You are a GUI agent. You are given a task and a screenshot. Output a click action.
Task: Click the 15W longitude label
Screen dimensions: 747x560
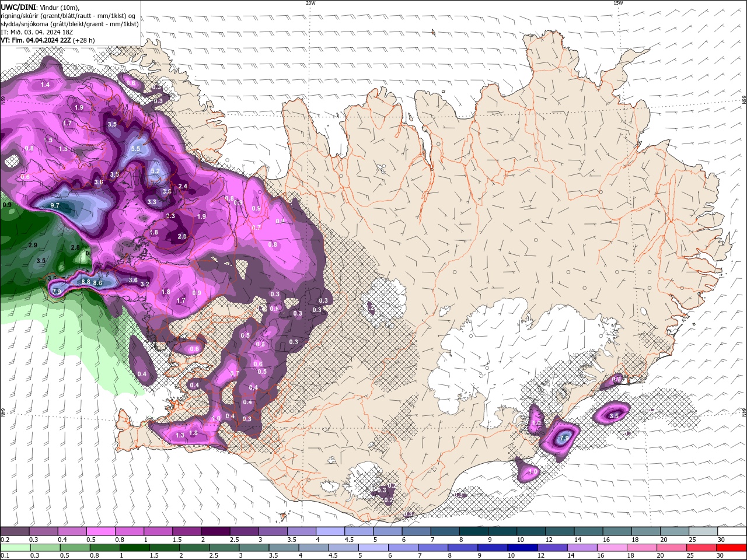point(618,3)
